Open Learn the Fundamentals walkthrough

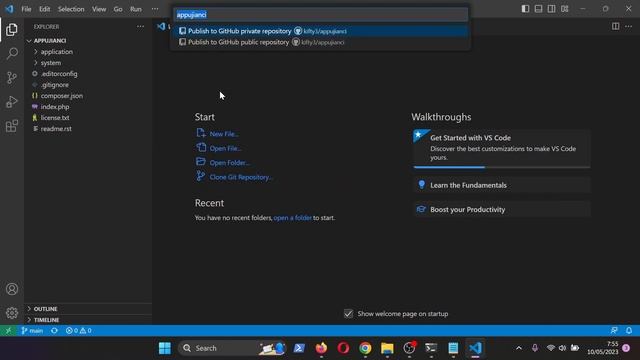[x=502, y=185]
